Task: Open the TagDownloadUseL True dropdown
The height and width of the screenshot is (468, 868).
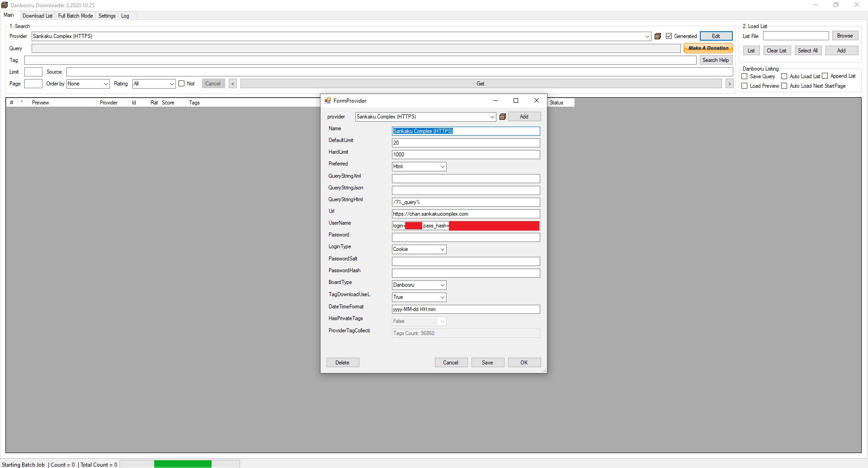Action: [x=442, y=297]
